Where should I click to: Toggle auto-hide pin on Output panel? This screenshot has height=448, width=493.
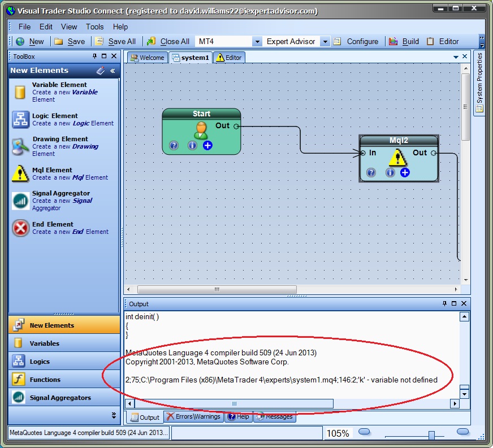coord(444,304)
